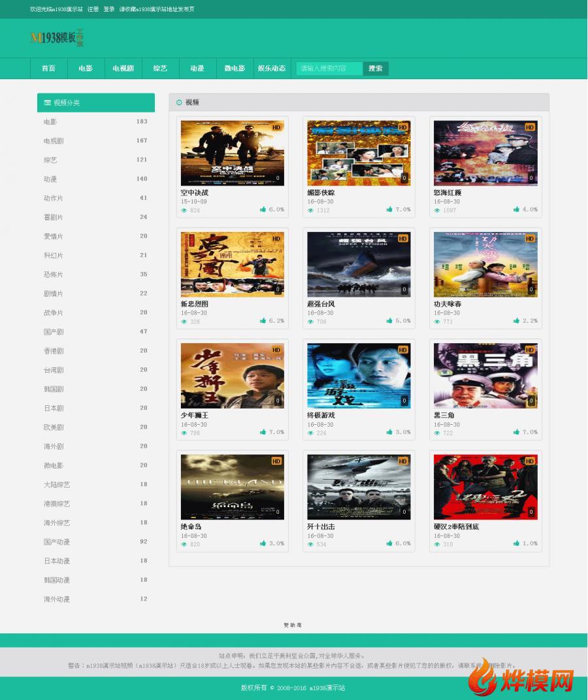The width and height of the screenshot is (588, 700).
Task: Click the 赞助商 text above footer
Action: point(293,625)
